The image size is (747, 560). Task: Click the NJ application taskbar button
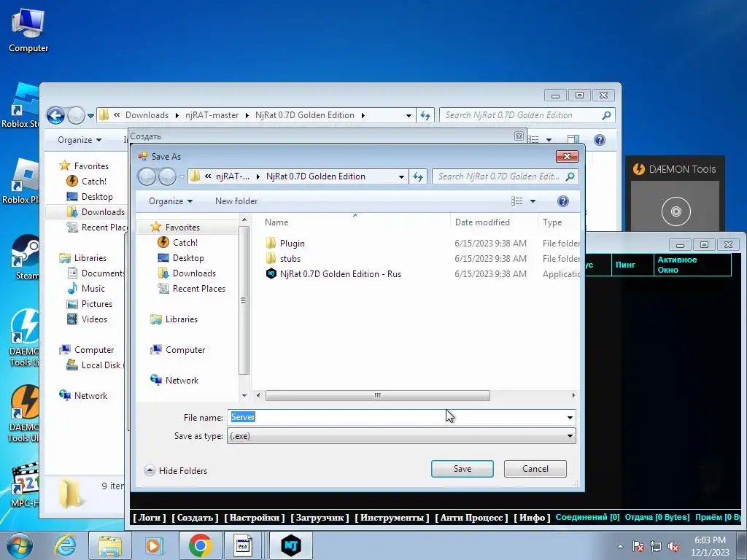[291, 545]
